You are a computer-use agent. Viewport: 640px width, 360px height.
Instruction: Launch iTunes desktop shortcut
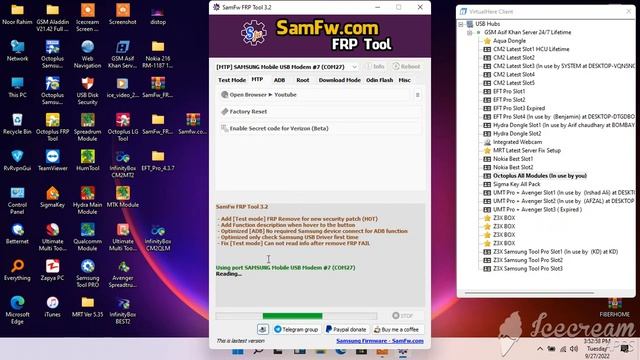(52, 307)
